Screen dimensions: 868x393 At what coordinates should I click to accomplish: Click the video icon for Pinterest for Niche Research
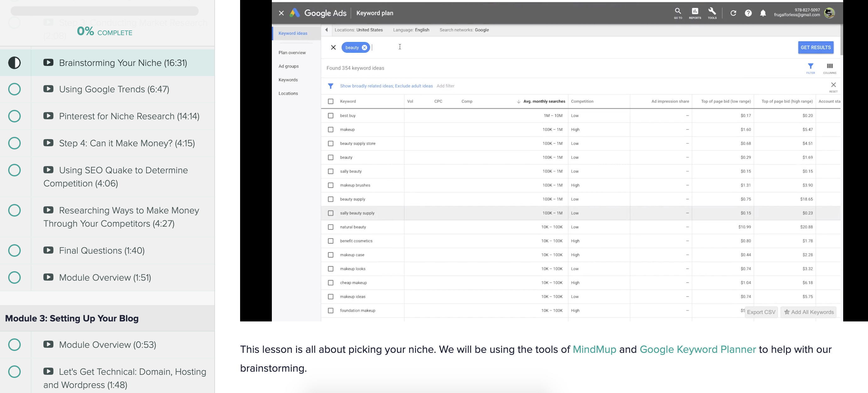(48, 116)
